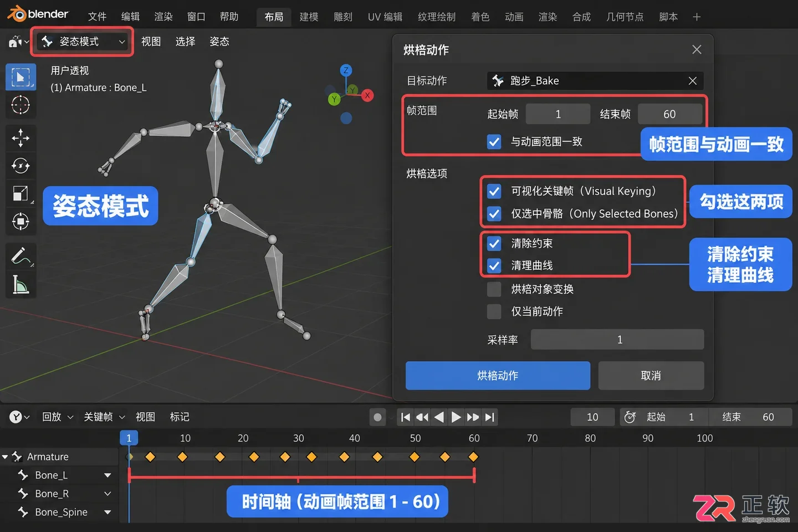This screenshot has width=798, height=532.
Task: Select the Move tool
Action: (x=21, y=138)
